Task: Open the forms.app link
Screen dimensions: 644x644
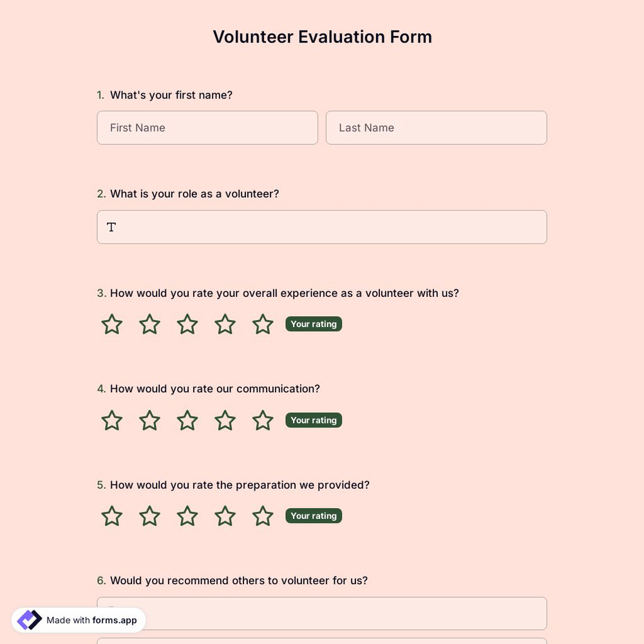Action: 113,620
